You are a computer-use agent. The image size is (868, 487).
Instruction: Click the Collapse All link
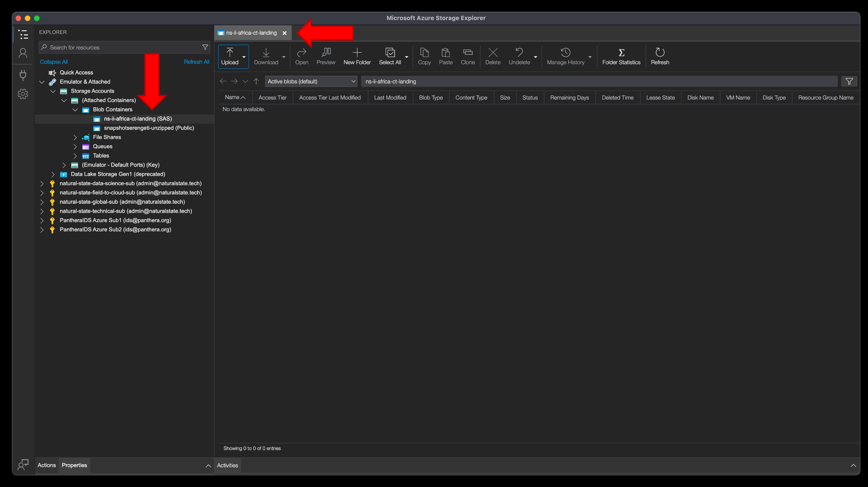click(x=54, y=62)
